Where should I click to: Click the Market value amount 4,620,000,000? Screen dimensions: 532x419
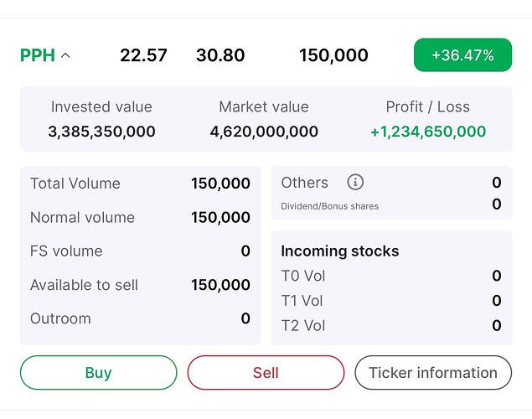pyautogui.click(x=264, y=132)
